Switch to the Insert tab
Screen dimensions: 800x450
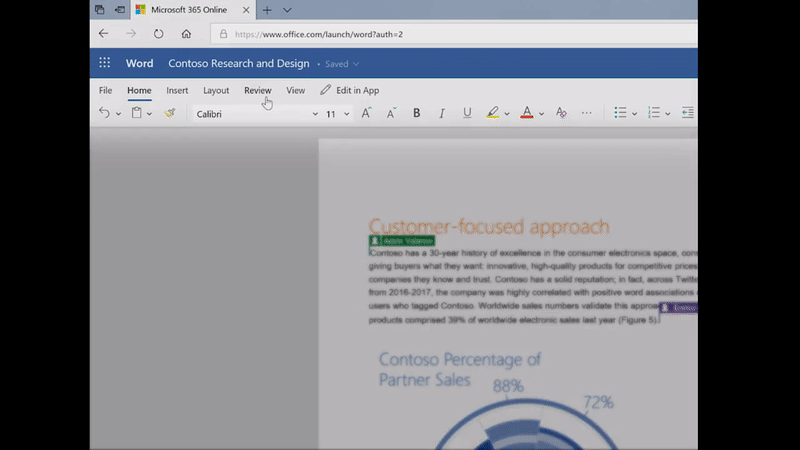pos(177,90)
